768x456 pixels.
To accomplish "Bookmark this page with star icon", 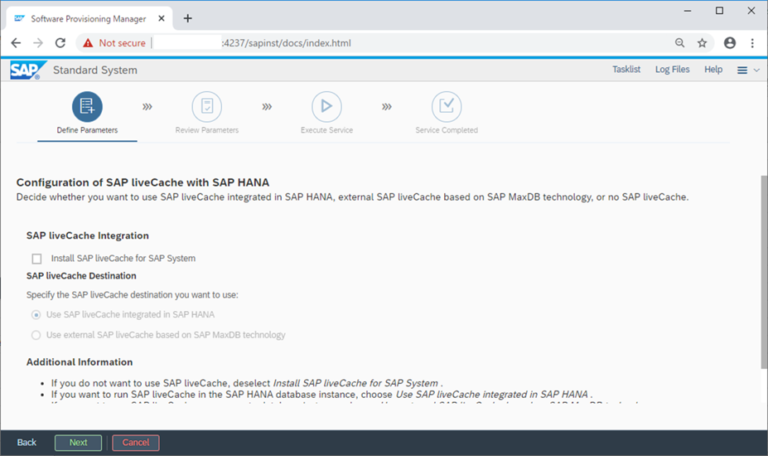I will point(702,43).
